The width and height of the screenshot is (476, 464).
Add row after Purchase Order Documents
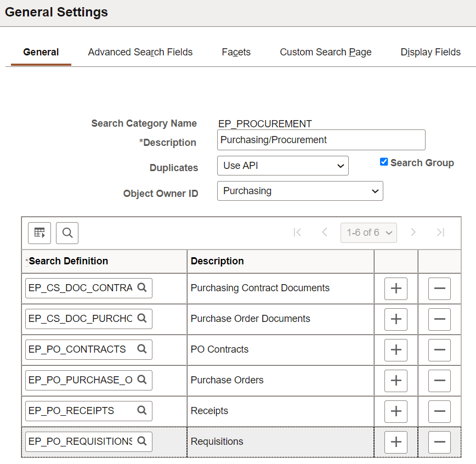click(396, 319)
